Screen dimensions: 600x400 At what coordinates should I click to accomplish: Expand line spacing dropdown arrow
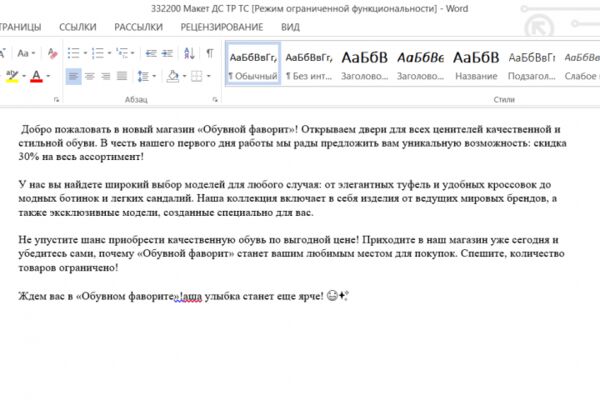click(154, 76)
